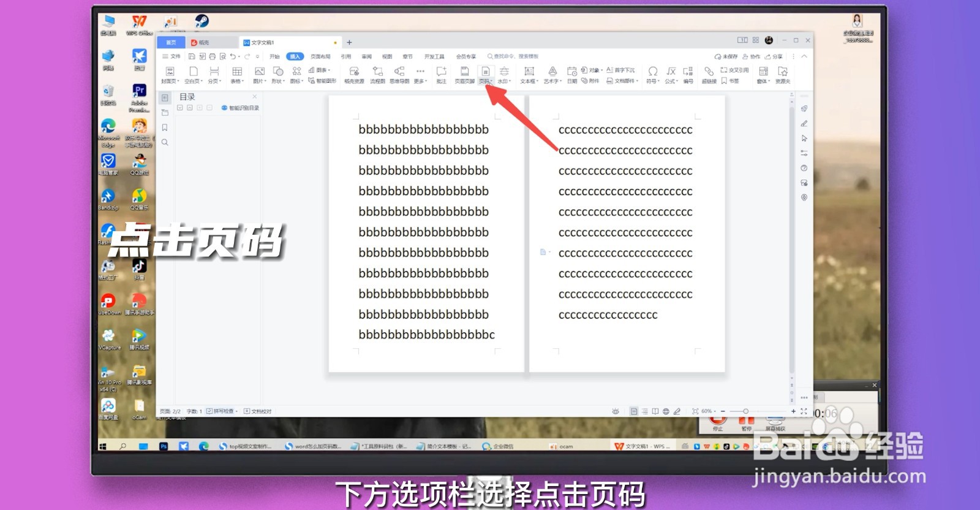
Task: Click the 页码 page number button
Action: 485,75
